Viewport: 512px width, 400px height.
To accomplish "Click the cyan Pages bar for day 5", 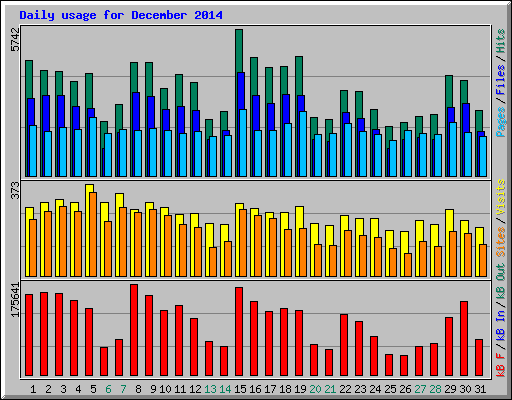I will [x=93, y=147].
